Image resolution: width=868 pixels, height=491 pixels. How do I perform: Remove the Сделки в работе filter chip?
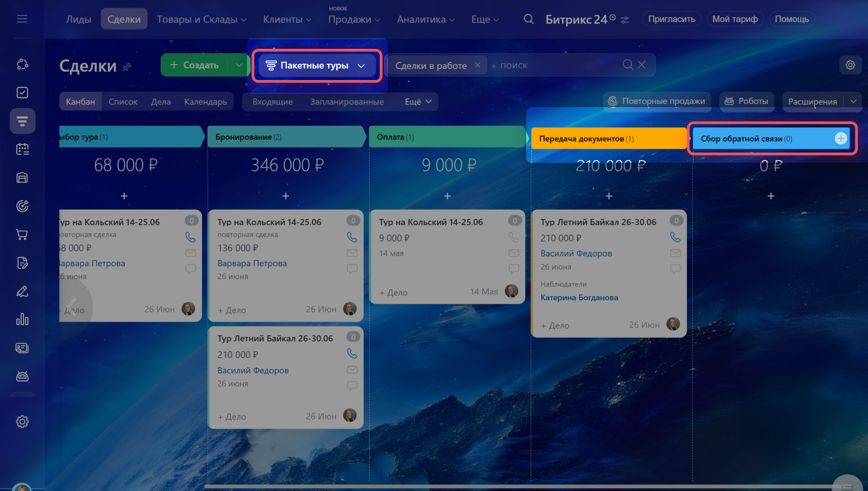[x=477, y=65]
